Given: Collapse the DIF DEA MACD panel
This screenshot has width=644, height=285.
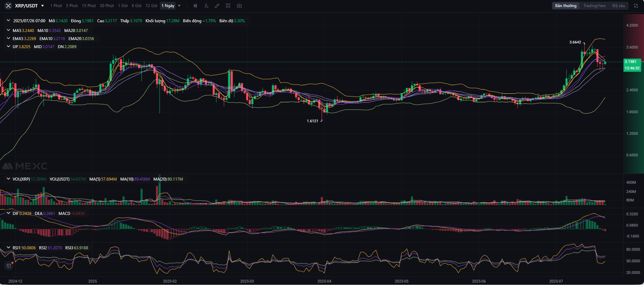Looking at the screenshot, I should coord(8,213).
